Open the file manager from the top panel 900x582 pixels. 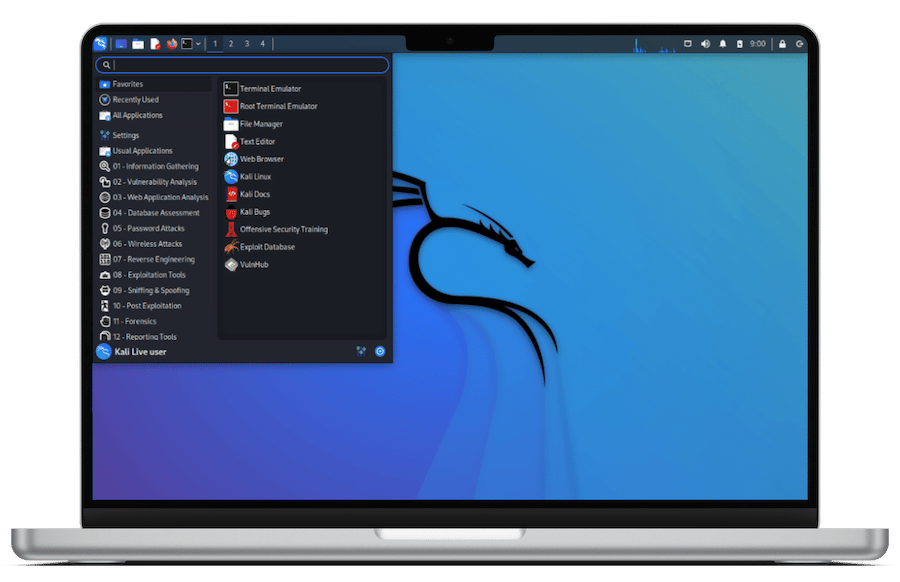[138, 44]
